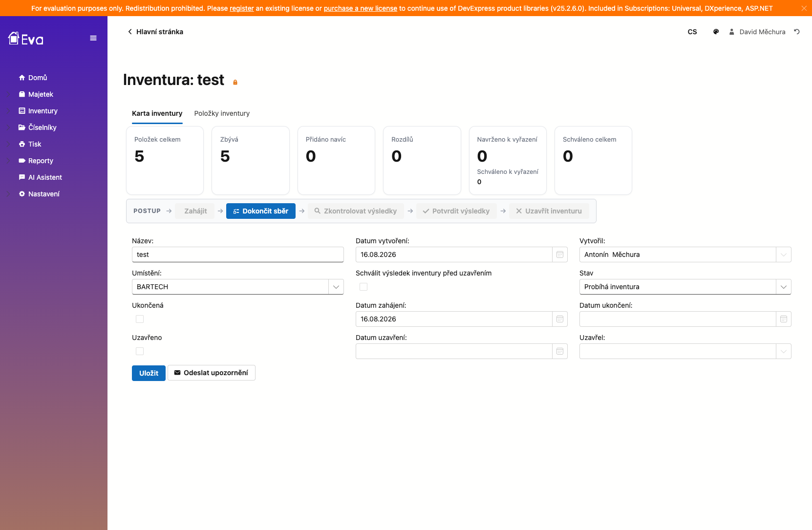Open Domů in sidebar
The height and width of the screenshot is (530, 812).
point(38,78)
